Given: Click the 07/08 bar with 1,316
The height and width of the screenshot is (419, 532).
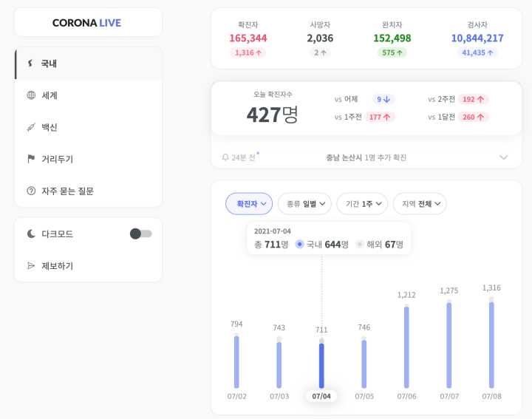Looking at the screenshot, I should (x=491, y=342).
